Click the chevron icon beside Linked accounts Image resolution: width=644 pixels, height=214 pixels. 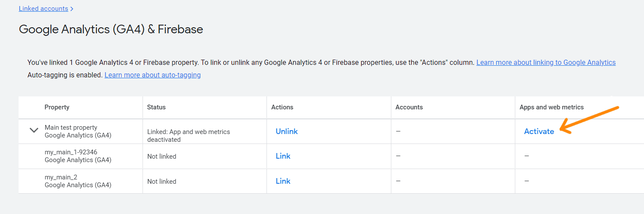[x=72, y=9]
